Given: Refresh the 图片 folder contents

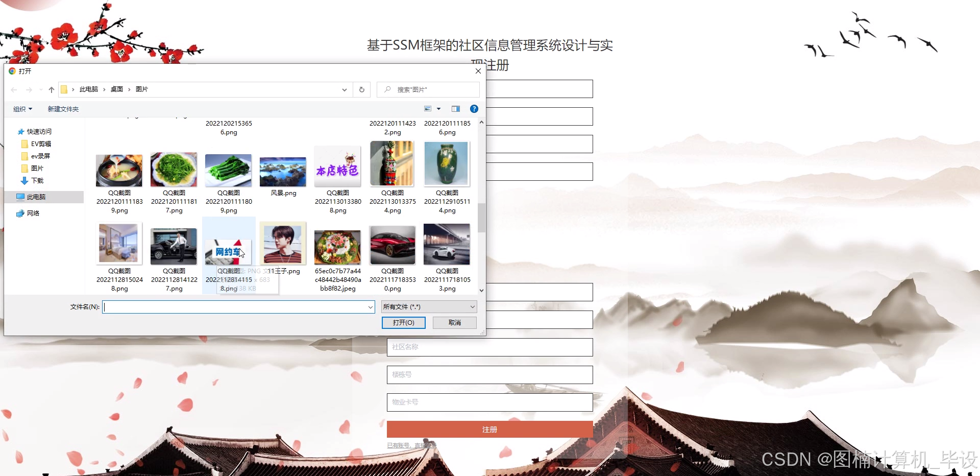Looking at the screenshot, I should [x=361, y=89].
